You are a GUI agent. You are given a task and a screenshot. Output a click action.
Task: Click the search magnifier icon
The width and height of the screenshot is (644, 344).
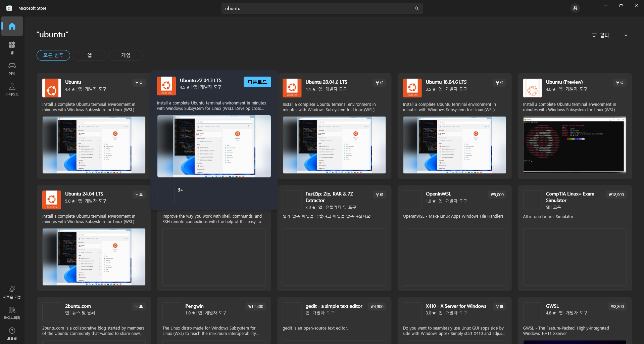click(x=416, y=8)
